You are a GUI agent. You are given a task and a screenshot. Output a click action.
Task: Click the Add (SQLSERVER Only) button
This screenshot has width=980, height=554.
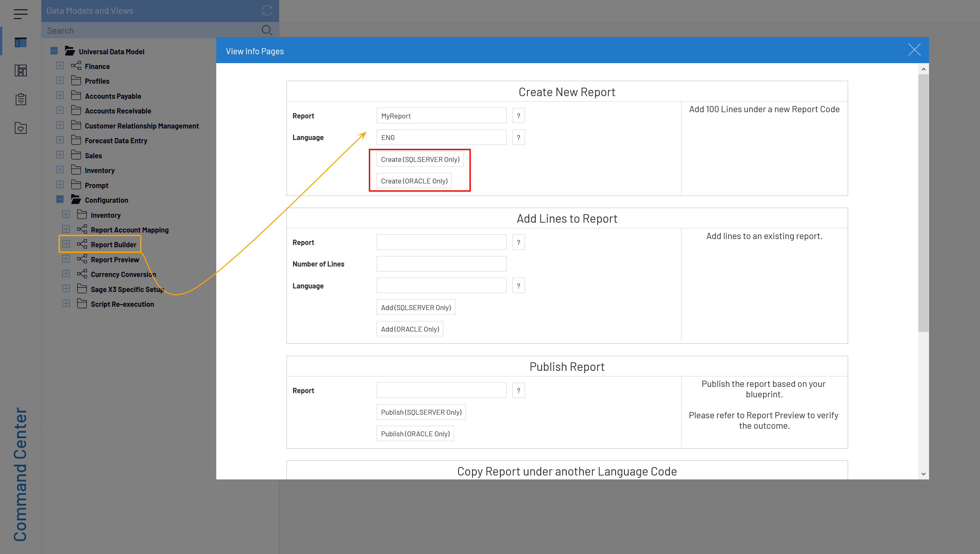click(416, 307)
